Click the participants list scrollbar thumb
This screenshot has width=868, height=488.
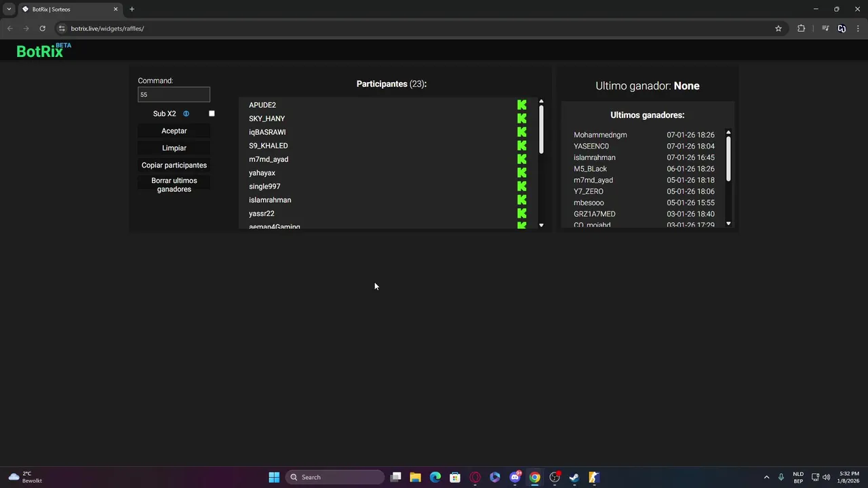[541, 129]
